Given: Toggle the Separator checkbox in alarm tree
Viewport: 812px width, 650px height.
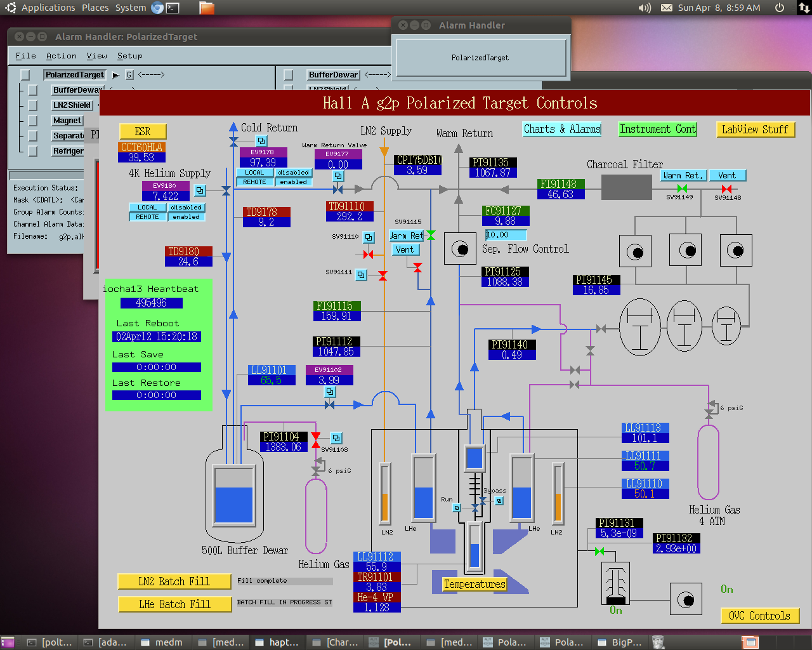Looking at the screenshot, I should [x=33, y=136].
